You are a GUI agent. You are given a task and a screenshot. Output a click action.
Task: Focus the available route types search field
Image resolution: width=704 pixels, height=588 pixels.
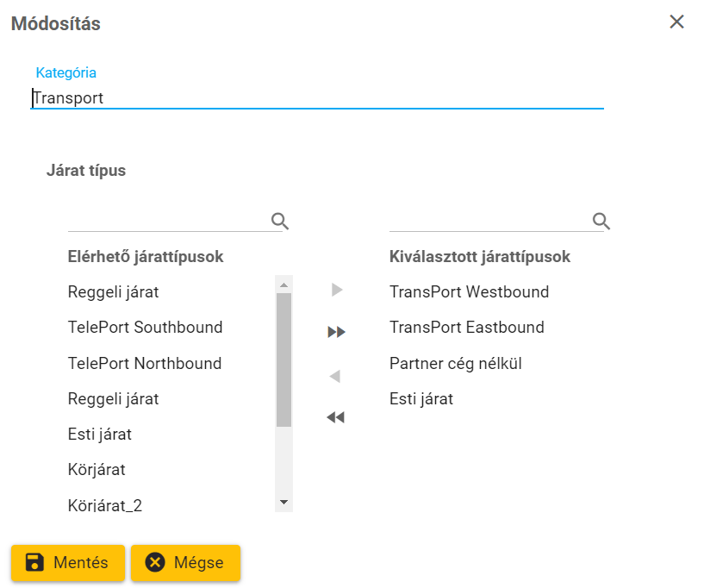click(x=168, y=221)
